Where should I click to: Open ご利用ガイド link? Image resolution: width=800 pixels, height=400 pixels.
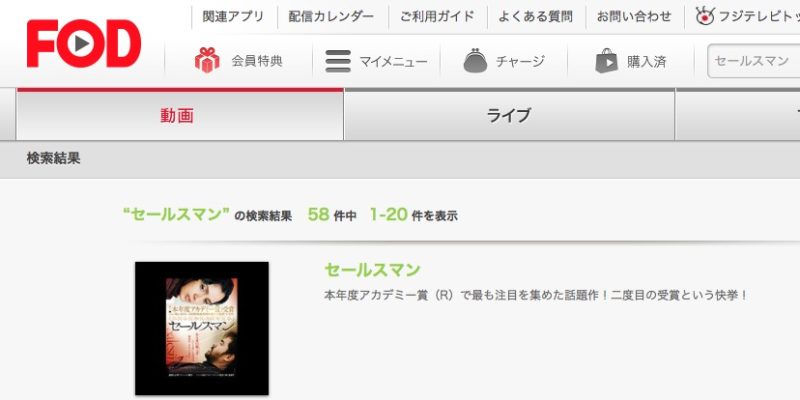(x=437, y=17)
